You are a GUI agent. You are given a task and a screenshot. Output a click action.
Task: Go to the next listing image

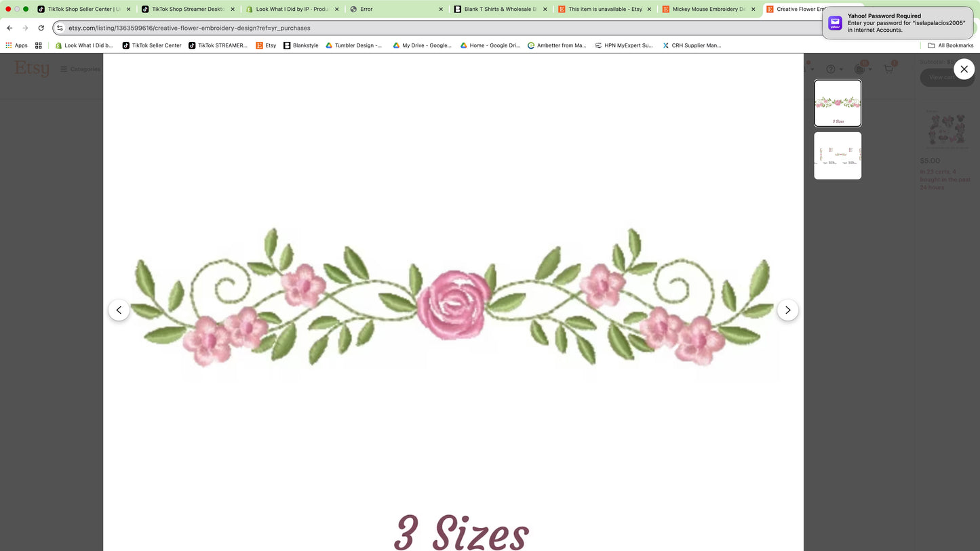tap(787, 310)
